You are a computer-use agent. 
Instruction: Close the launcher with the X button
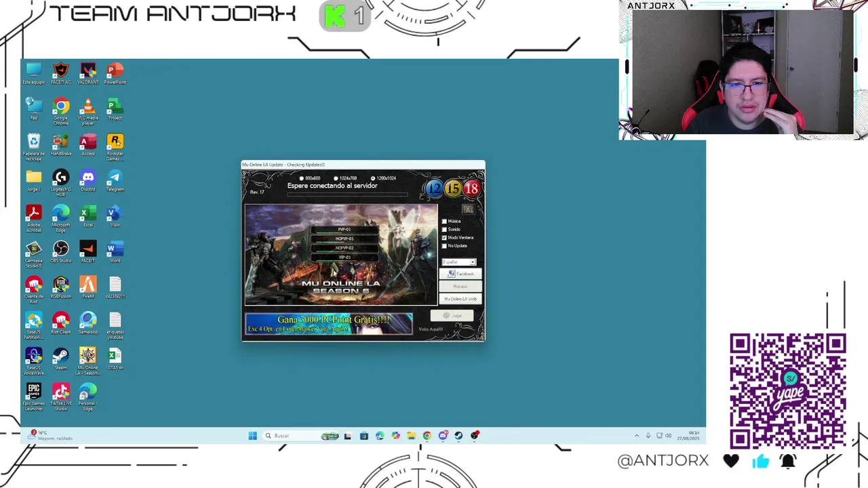point(468,209)
